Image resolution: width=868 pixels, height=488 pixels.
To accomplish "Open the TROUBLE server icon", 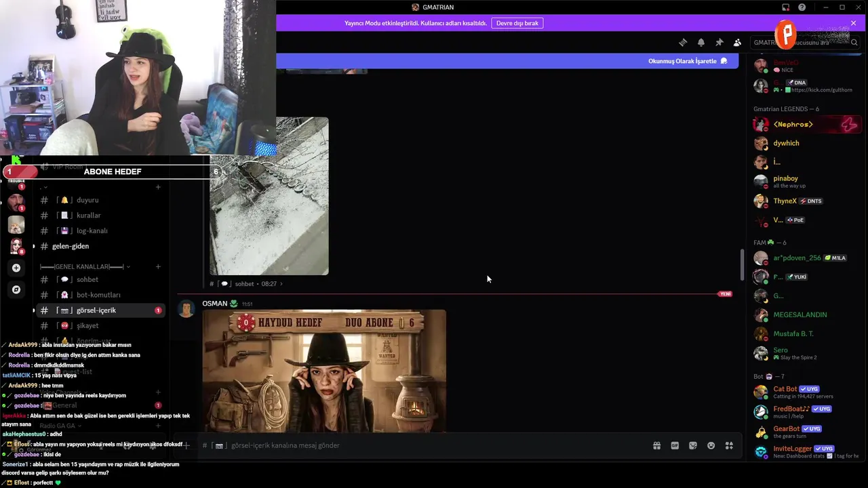I will click(x=16, y=183).
